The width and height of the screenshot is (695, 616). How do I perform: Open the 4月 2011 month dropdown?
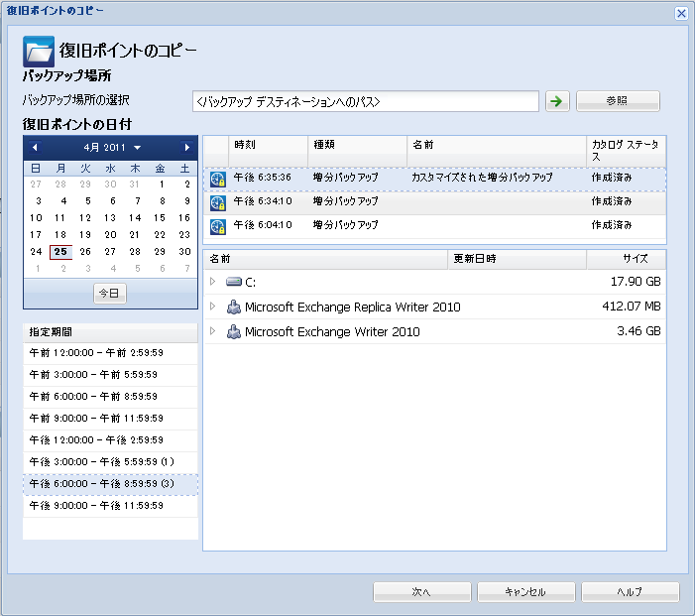point(110,147)
